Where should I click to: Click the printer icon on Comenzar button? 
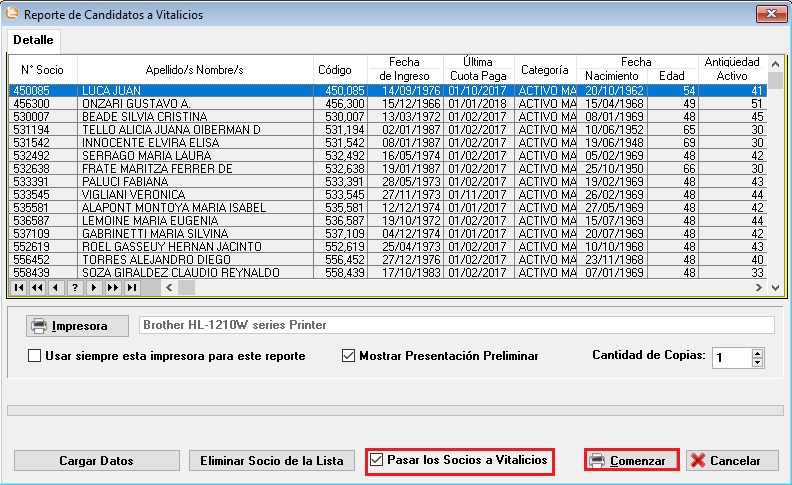[597, 460]
